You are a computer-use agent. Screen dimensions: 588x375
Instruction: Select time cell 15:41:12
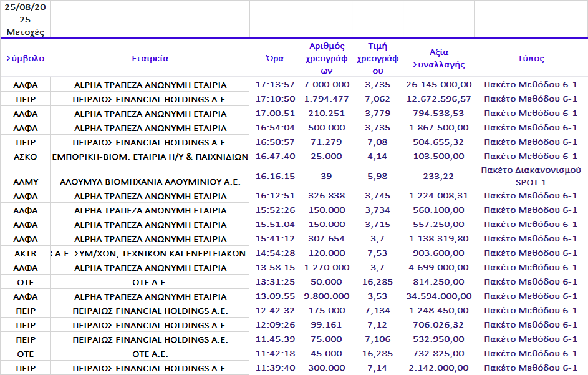click(x=275, y=239)
